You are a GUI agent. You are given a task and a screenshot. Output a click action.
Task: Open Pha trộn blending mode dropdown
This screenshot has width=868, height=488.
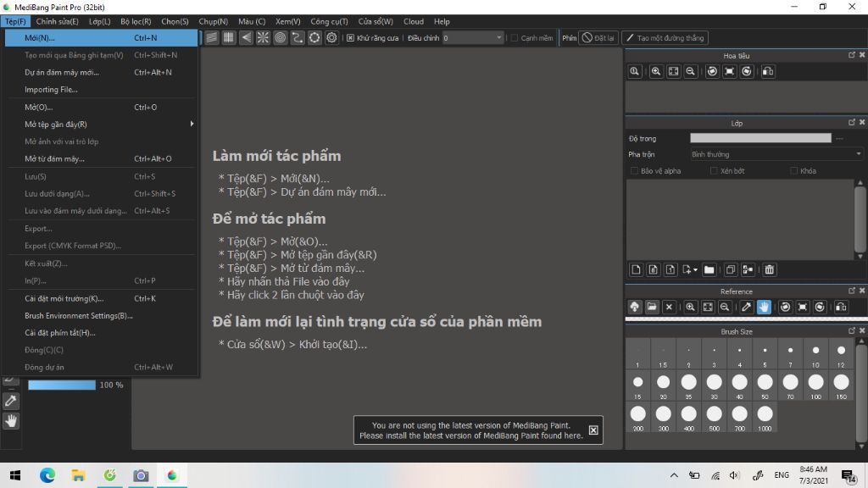(776, 154)
